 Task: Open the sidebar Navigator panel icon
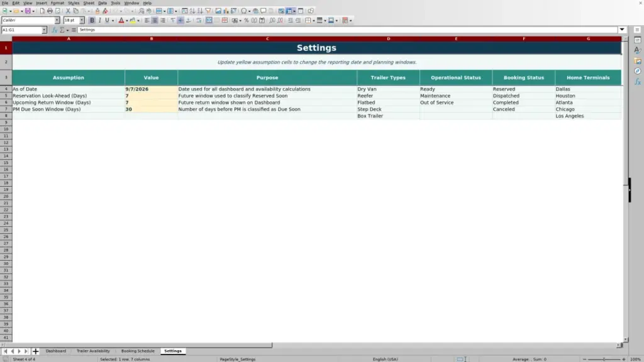click(638, 71)
